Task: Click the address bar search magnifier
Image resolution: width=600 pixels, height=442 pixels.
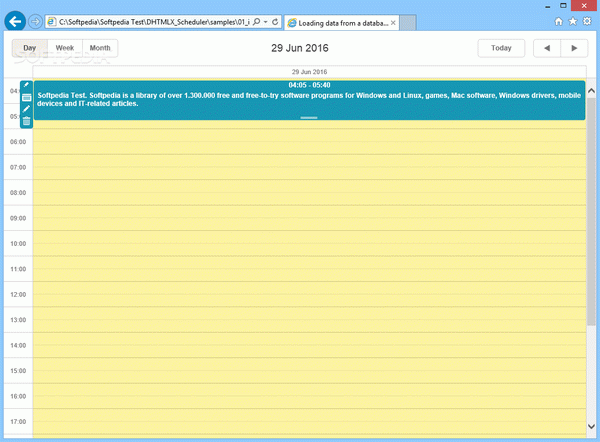Action: point(257,22)
